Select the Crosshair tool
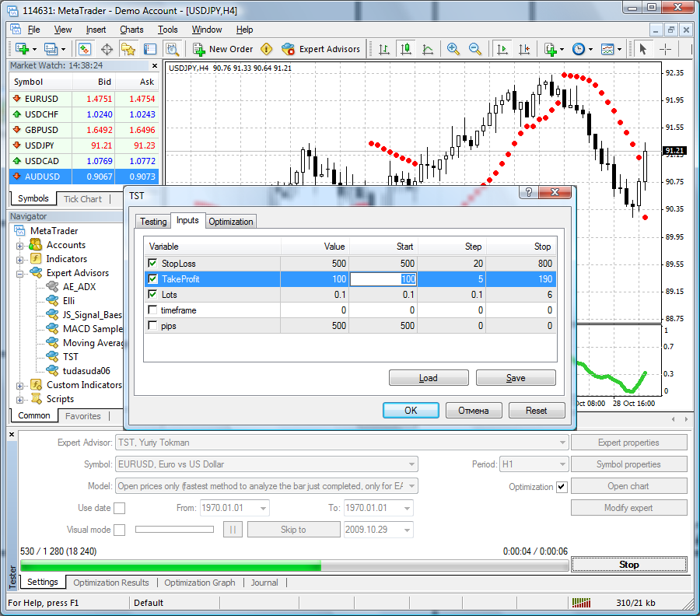The image size is (700, 616). (x=665, y=49)
